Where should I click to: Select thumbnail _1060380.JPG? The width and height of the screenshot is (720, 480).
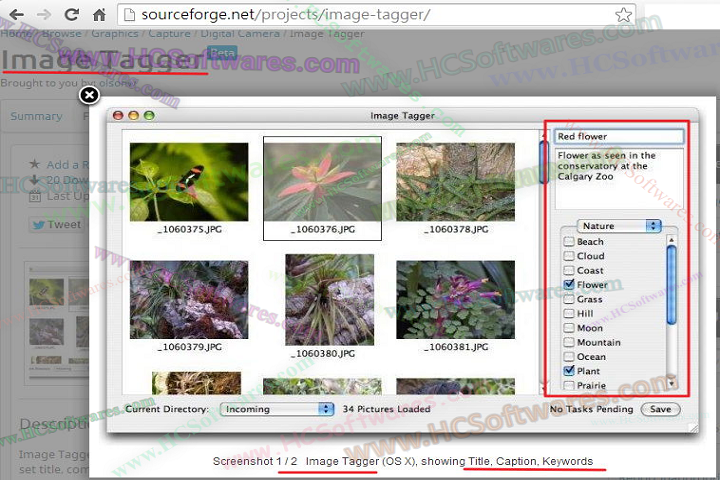pyautogui.click(x=330, y=299)
